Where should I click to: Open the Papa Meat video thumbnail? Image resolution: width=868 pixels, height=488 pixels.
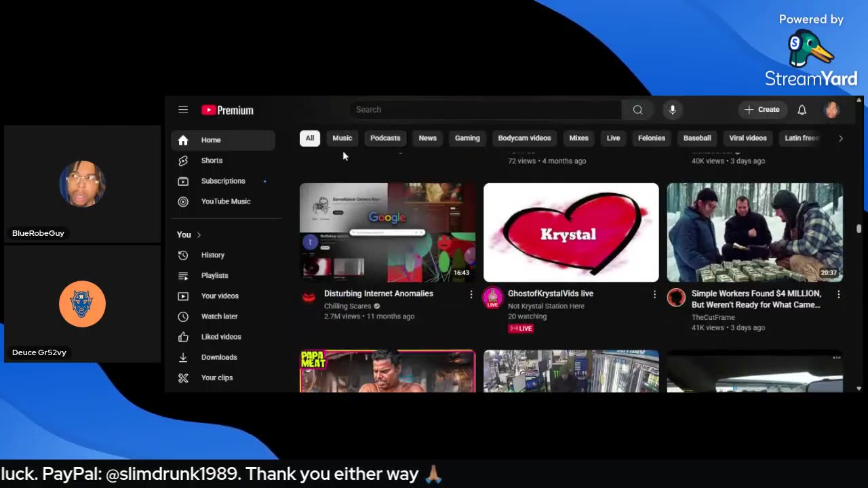pos(388,371)
